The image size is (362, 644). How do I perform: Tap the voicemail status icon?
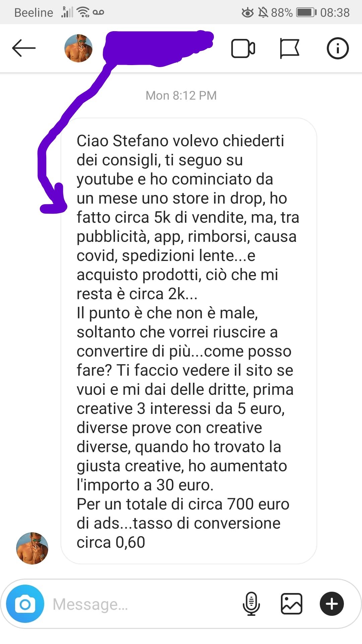98,12
